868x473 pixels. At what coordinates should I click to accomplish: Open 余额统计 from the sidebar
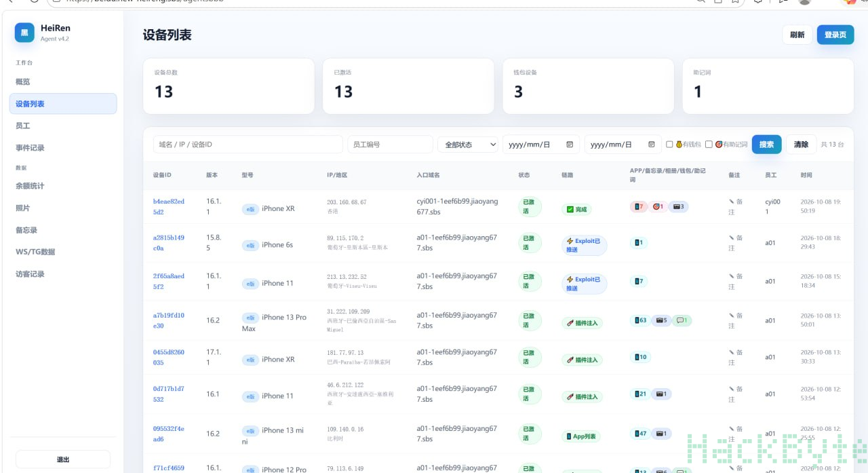[x=62, y=185]
